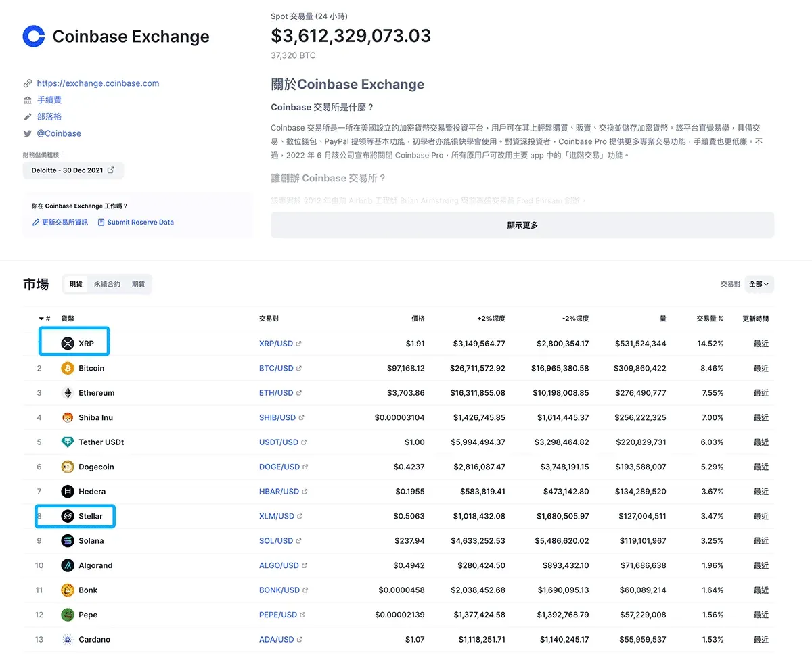Open the @Coinbase Twitter link

click(59, 133)
